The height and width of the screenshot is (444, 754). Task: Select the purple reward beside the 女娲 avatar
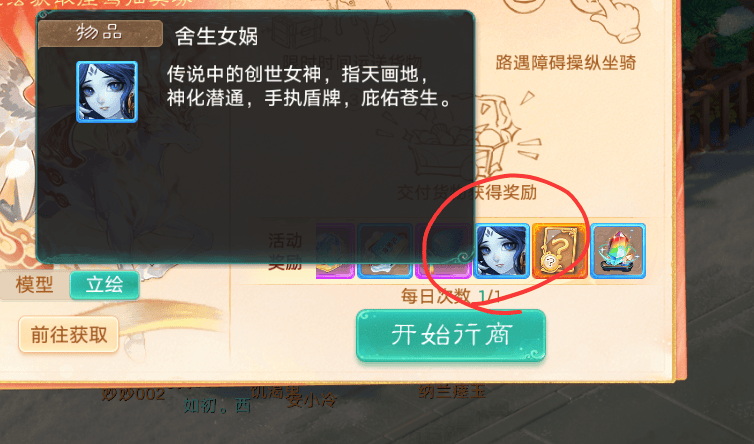pyautogui.click(x=443, y=251)
